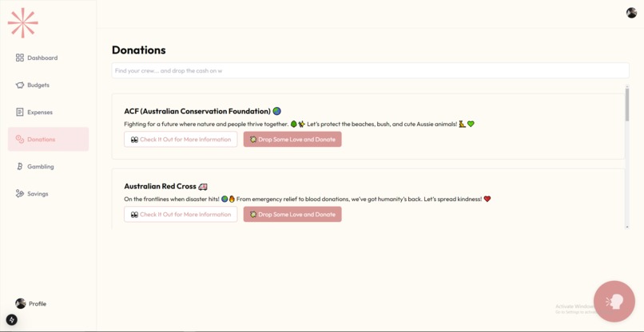This screenshot has height=332, width=644.
Task: Click the donations list scrollbar thumb
Action: 626,105
